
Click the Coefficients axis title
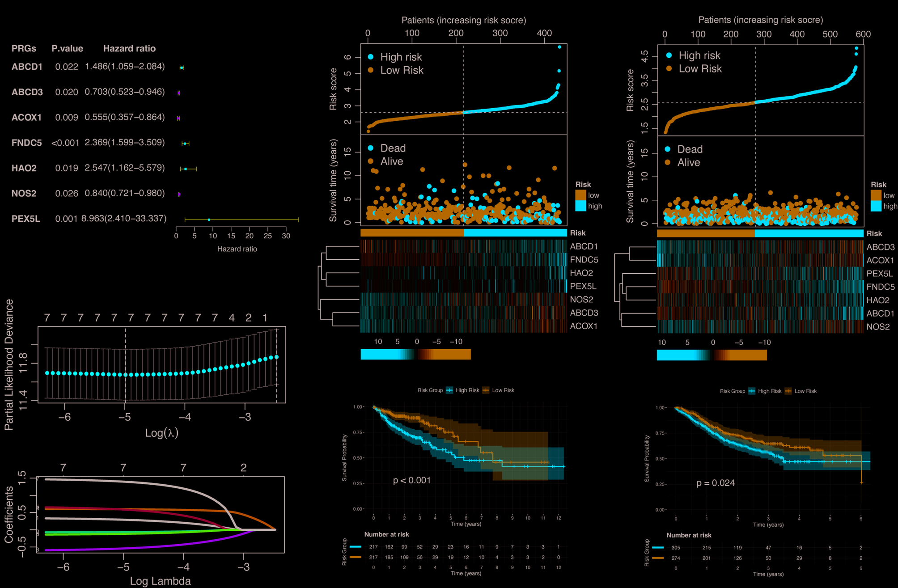[9, 514]
